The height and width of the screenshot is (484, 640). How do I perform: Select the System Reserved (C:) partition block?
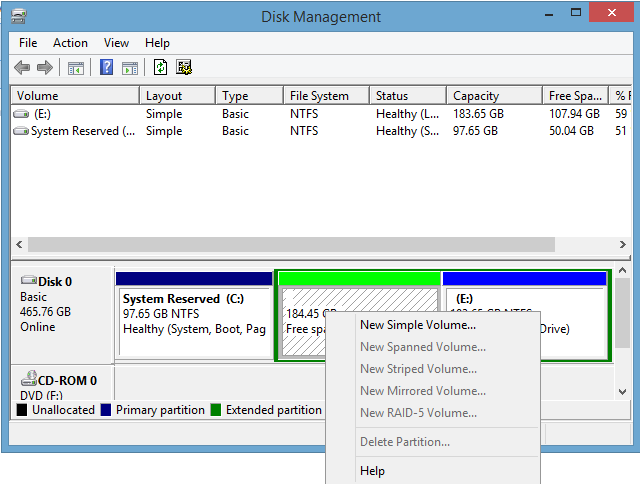(194, 317)
